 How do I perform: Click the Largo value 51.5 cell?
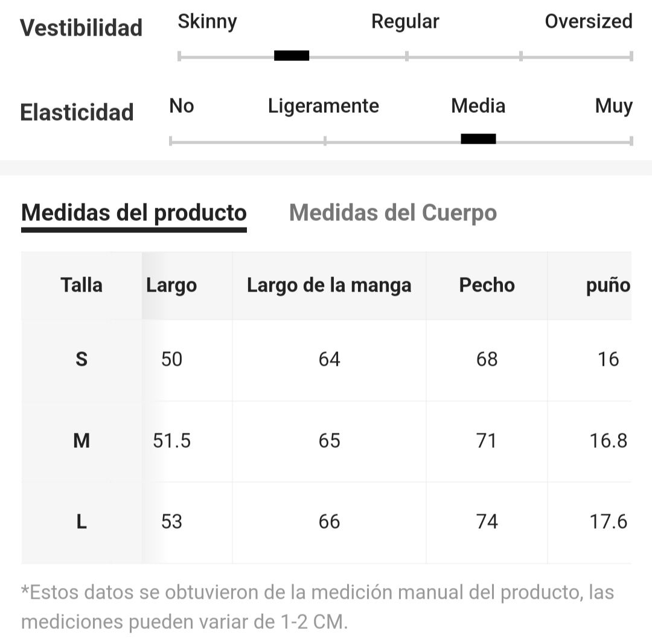coord(171,441)
